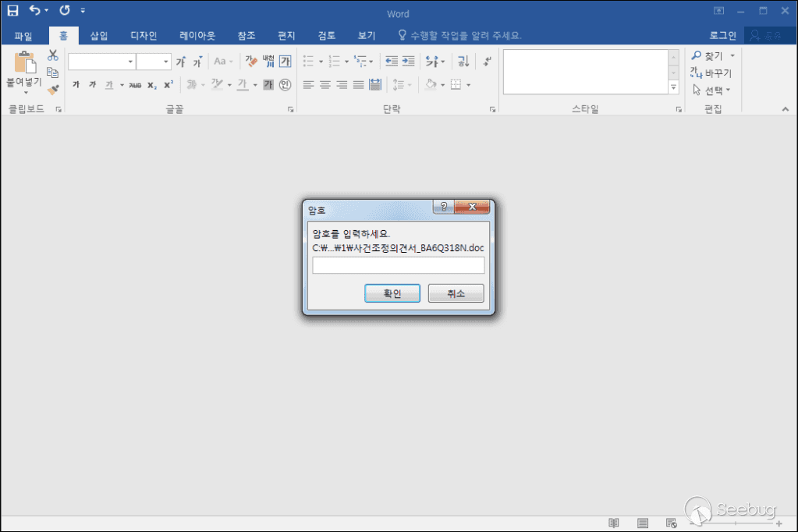Click the password input field
This screenshot has width=798, height=532.
[x=398, y=266]
